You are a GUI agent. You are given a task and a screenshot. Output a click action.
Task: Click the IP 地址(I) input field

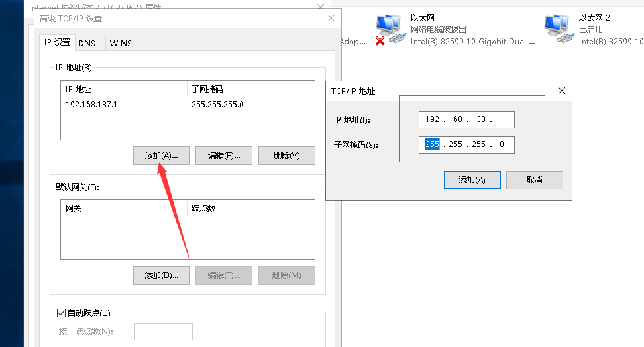tap(466, 119)
